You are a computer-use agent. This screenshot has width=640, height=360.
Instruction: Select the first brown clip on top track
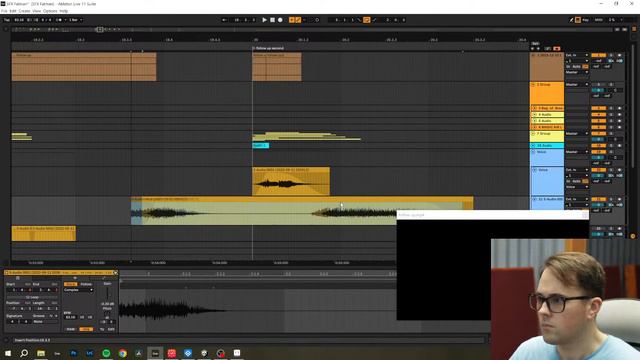point(84,67)
